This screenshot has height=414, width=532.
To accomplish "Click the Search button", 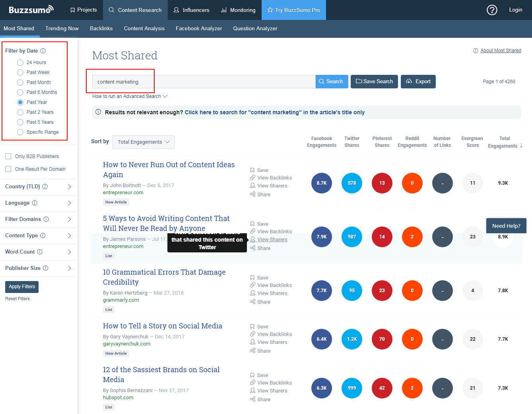I will [x=332, y=82].
